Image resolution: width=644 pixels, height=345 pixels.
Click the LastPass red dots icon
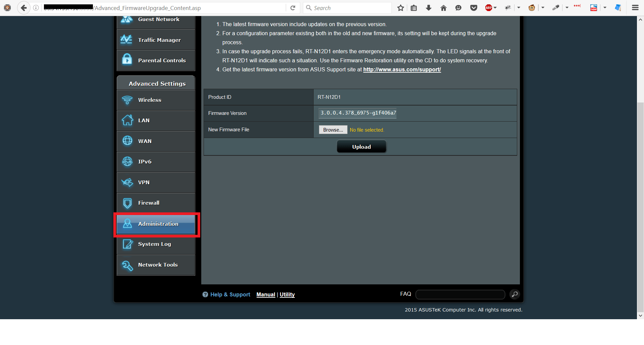coord(577,6)
